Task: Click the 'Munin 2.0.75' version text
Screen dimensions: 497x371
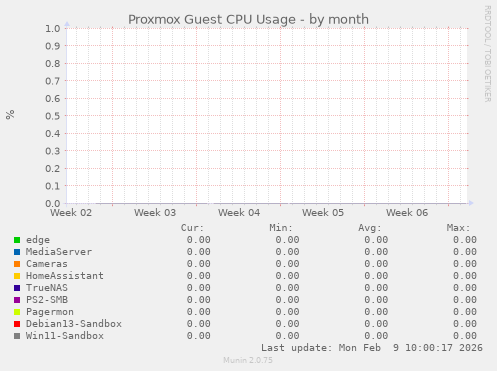Action: coord(248,360)
